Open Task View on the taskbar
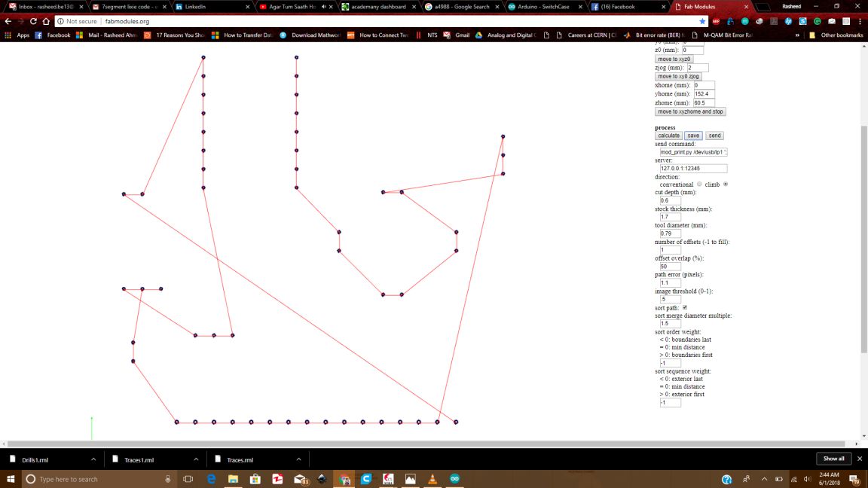 coord(188,479)
